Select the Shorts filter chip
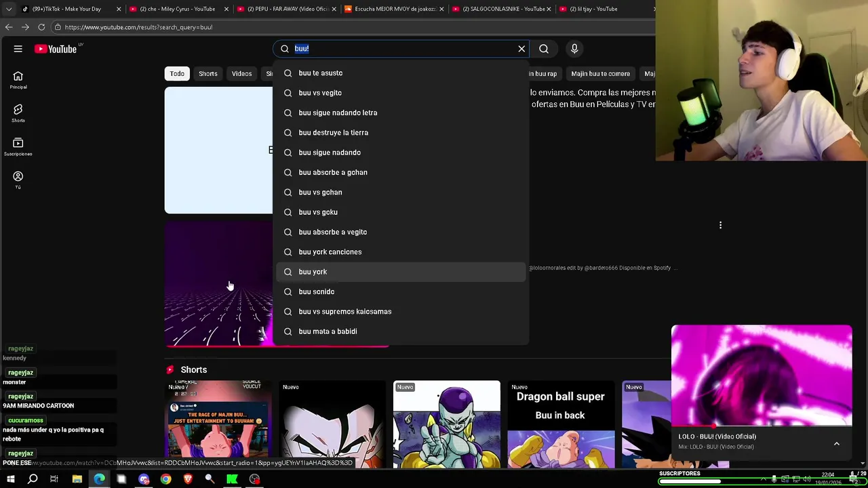This screenshot has width=868, height=488. pyautogui.click(x=208, y=74)
